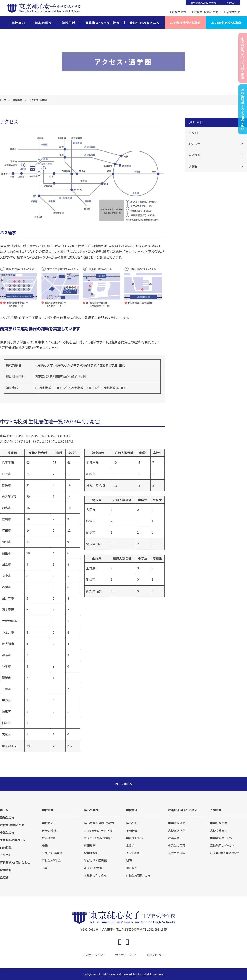The height and width of the screenshot is (980, 247).
Task: Open カリキュラム・学習指導 in the footer
Action: click(98, 831)
